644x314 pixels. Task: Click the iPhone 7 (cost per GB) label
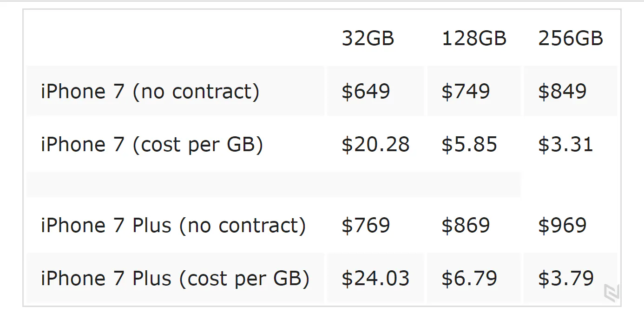(x=152, y=144)
